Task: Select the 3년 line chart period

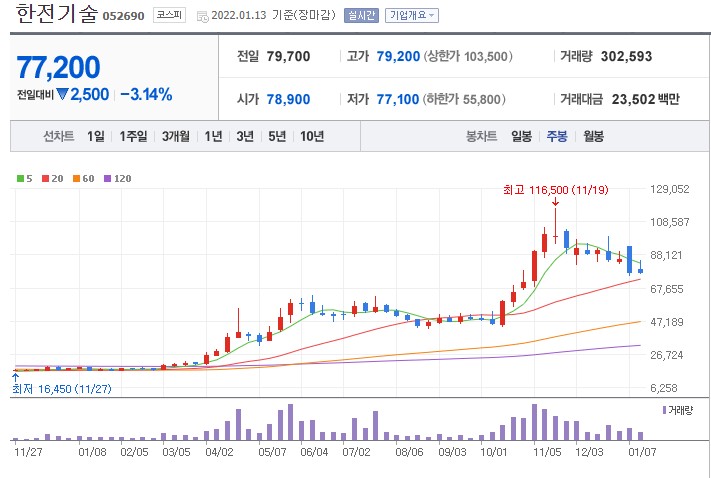Action: click(x=245, y=136)
